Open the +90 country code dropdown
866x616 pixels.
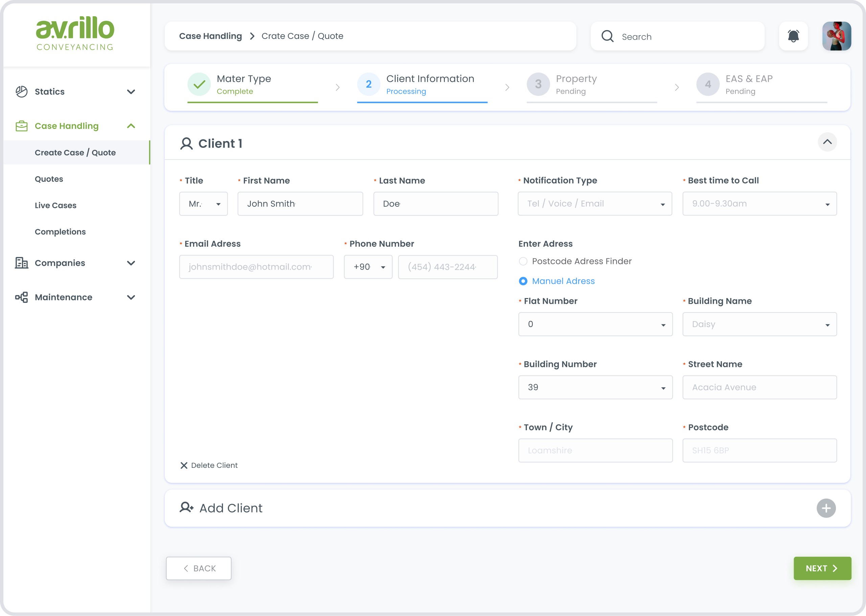(368, 267)
